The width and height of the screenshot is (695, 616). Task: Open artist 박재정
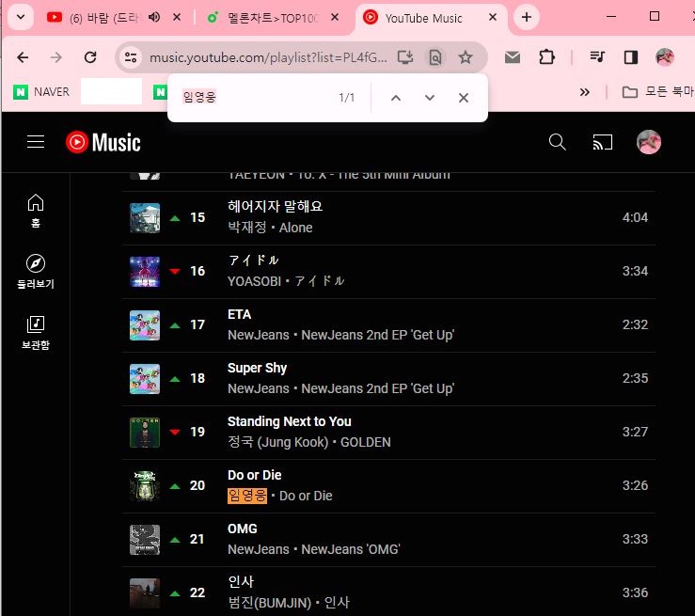pyautogui.click(x=247, y=228)
